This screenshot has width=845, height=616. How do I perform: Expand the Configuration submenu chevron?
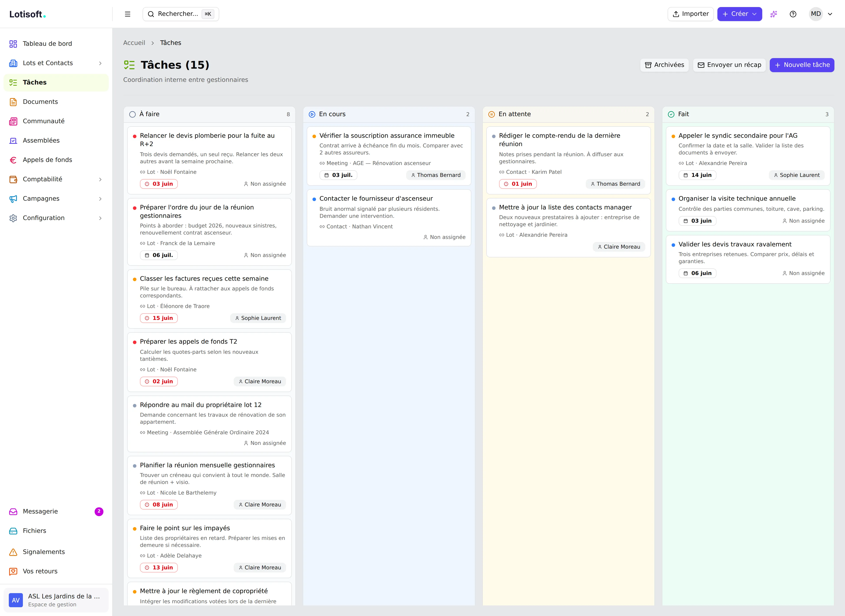(100, 218)
